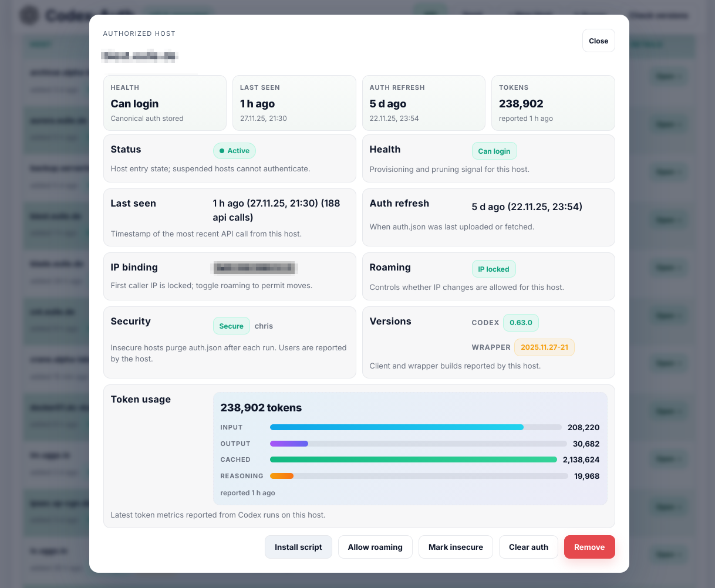Toggle Allow roaming for this host

pyautogui.click(x=375, y=547)
